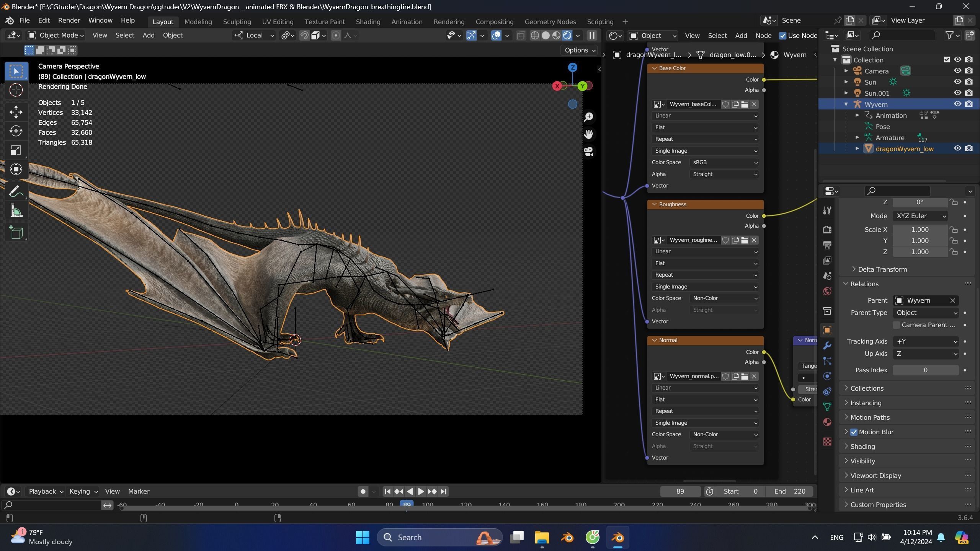Toggle the Use Nodes checkbox
Image resolution: width=980 pixels, height=551 pixels.
point(782,36)
